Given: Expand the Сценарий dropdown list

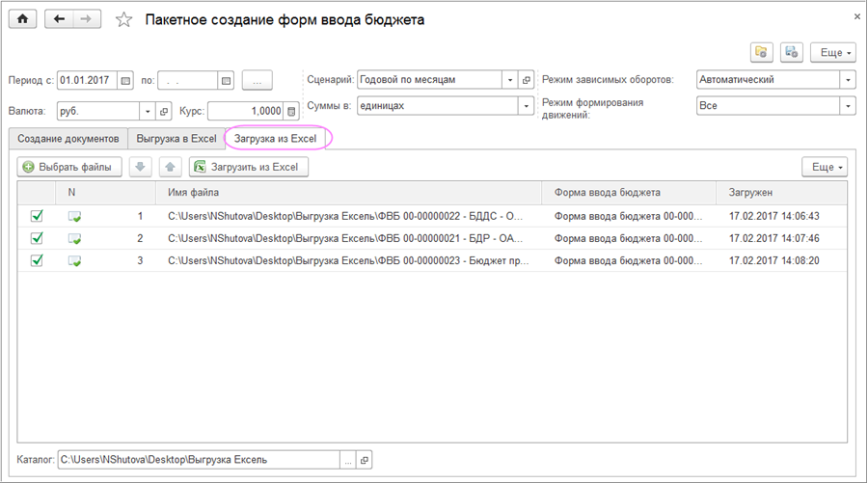Looking at the screenshot, I should (x=509, y=80).
